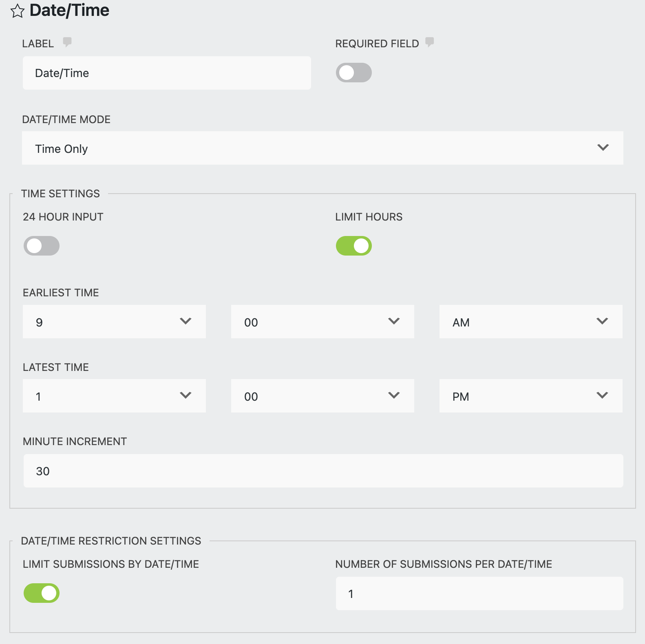Select the Number of Submissions per Date/Time field
Viewport: 645px width, 644px height.
click(479, 593)
